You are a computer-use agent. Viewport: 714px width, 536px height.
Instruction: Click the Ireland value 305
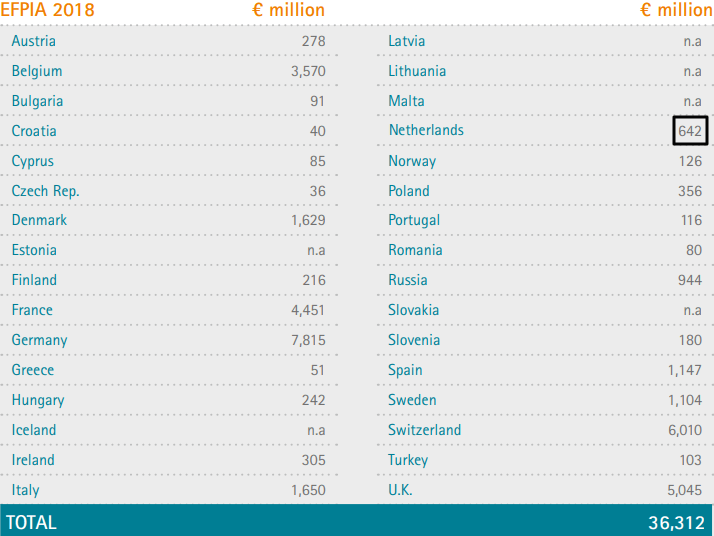313,460
